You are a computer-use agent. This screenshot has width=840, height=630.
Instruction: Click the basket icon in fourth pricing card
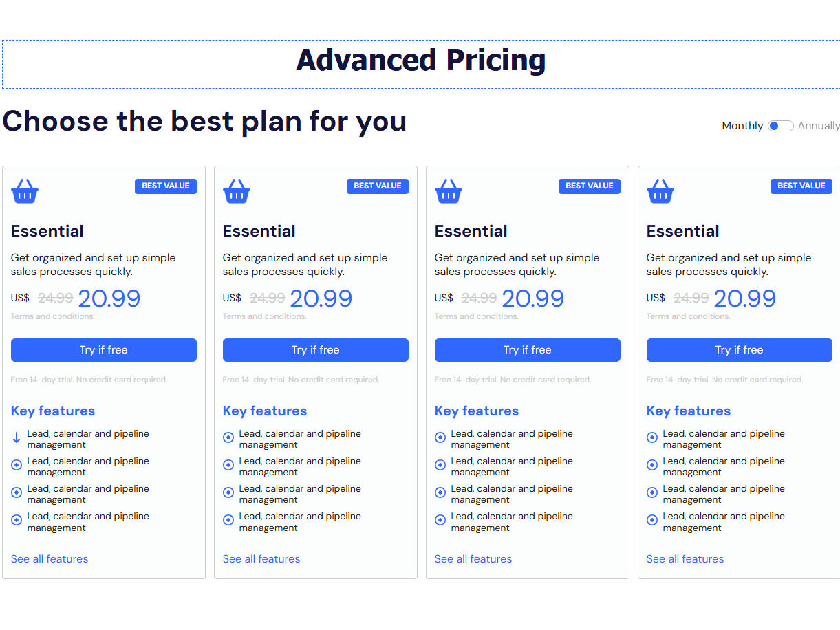click(660, 191)
